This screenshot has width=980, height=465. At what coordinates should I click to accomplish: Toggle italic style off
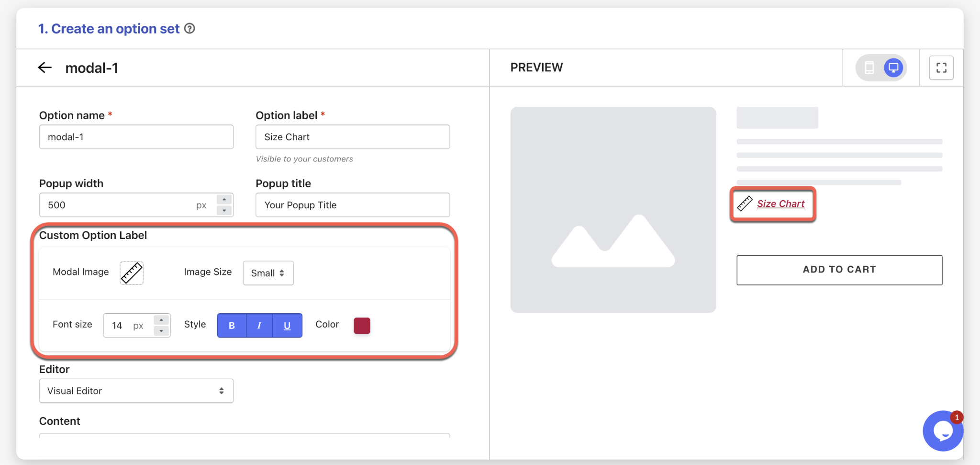[x=259, y=325]
